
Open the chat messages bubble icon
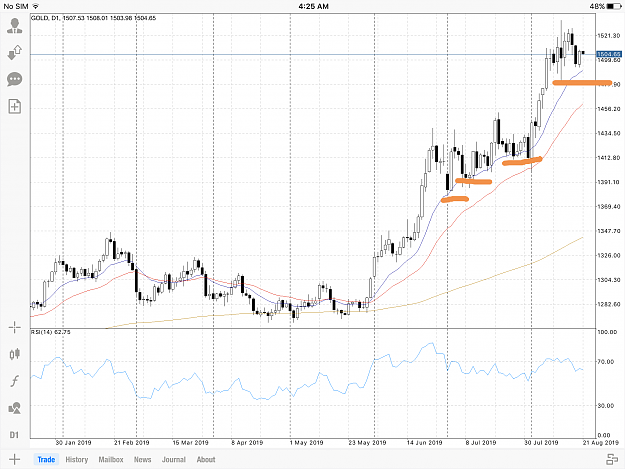point(14,79)
